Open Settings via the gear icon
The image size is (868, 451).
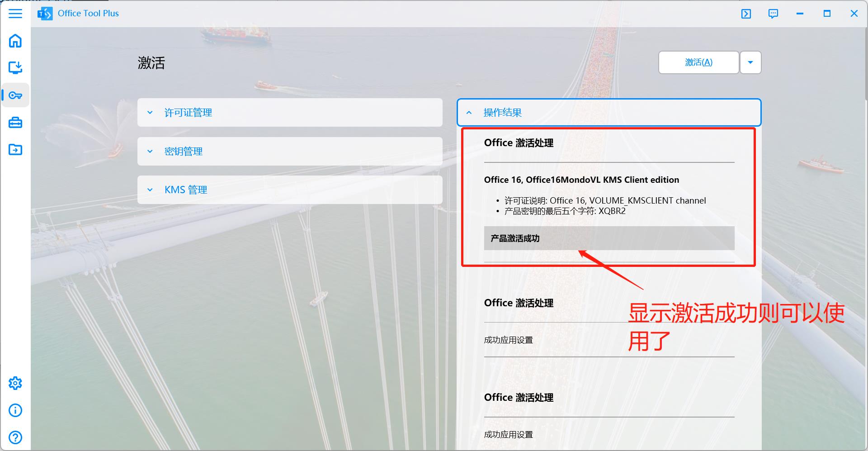point(15,383)
